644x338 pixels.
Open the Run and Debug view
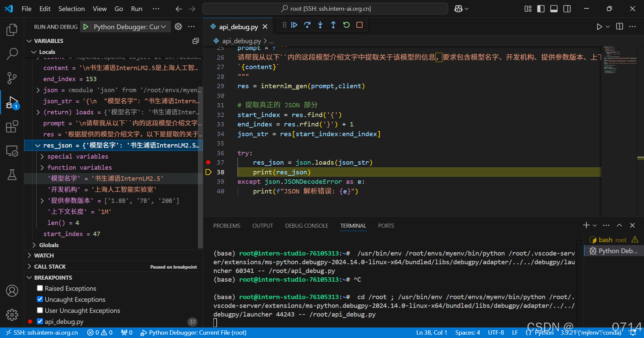[x=12, y=102]
